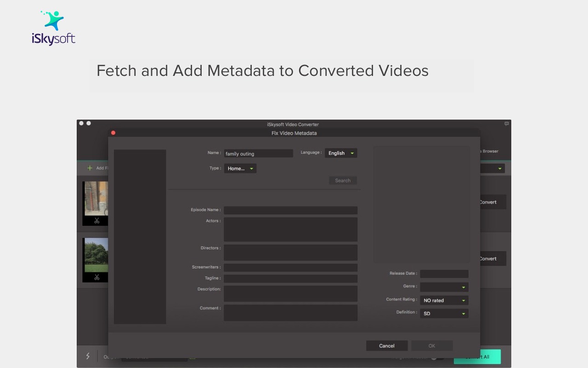Click the Search button
Screen dimensions: 588x368
coord(343,181)
